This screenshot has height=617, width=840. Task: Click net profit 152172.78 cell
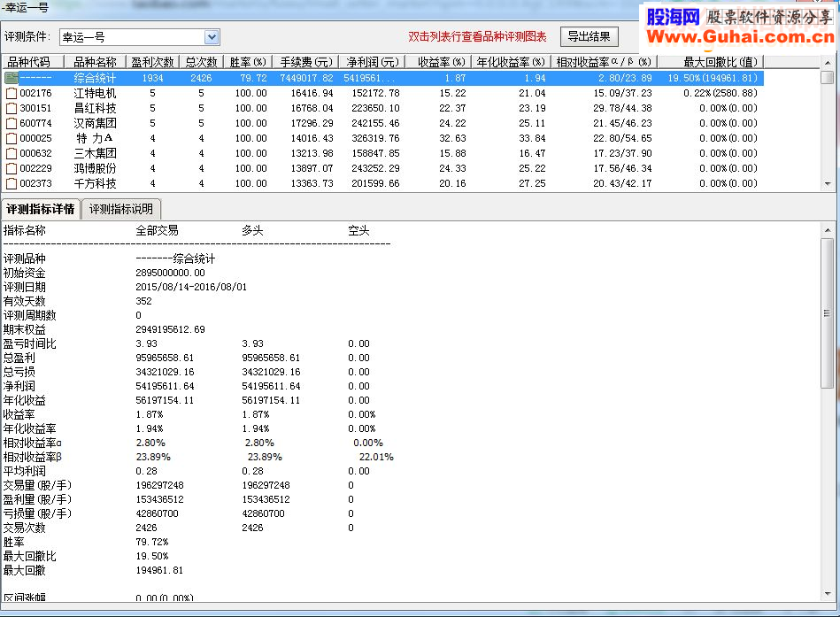[375, 93]
